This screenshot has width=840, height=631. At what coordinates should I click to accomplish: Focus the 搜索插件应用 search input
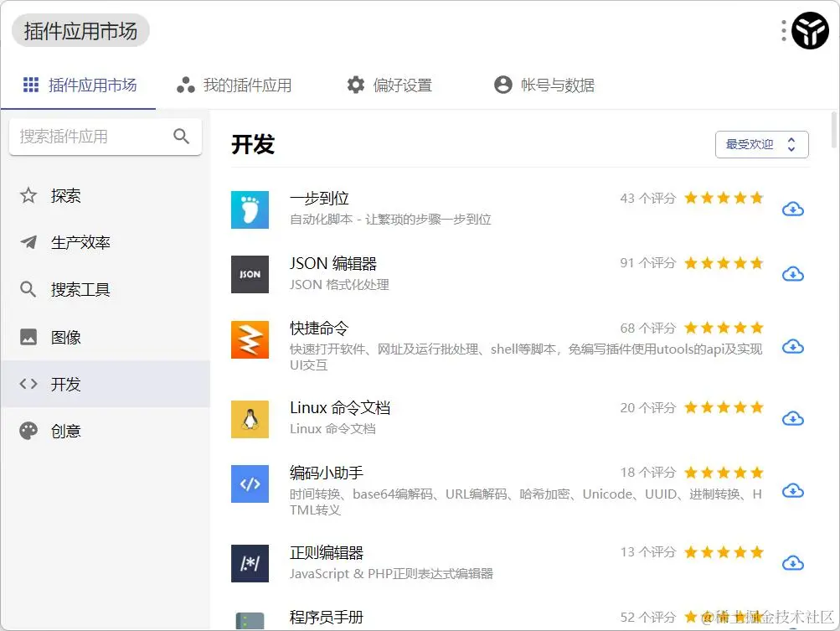coord(106,137)
